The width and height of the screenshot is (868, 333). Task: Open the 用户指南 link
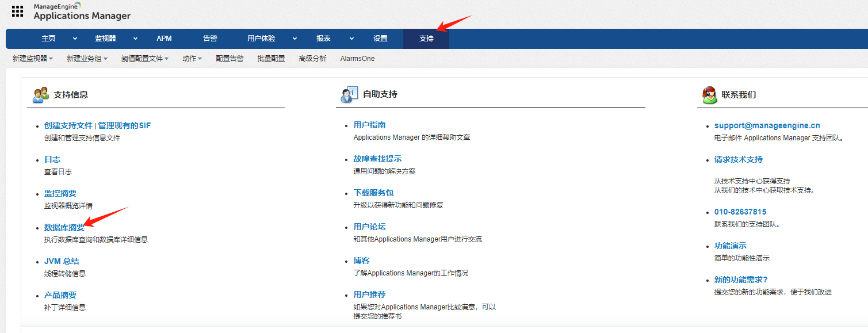pos(369,125)
